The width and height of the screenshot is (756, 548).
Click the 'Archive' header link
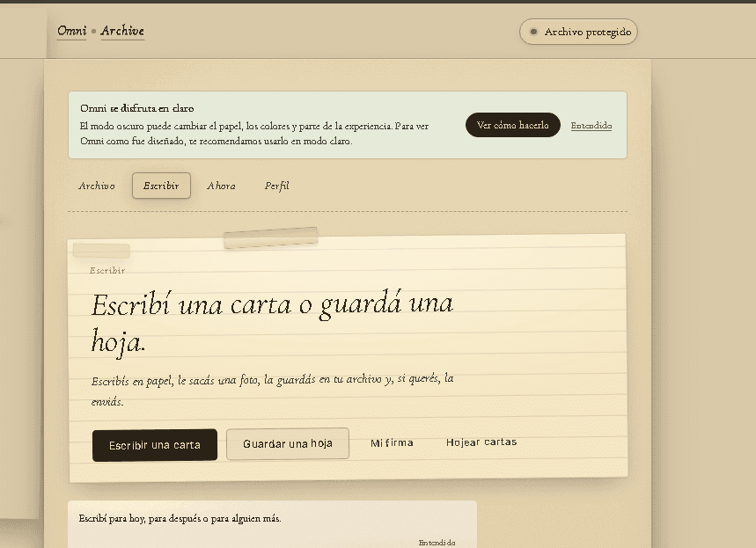pyautogui.click(x=122, y=31)
